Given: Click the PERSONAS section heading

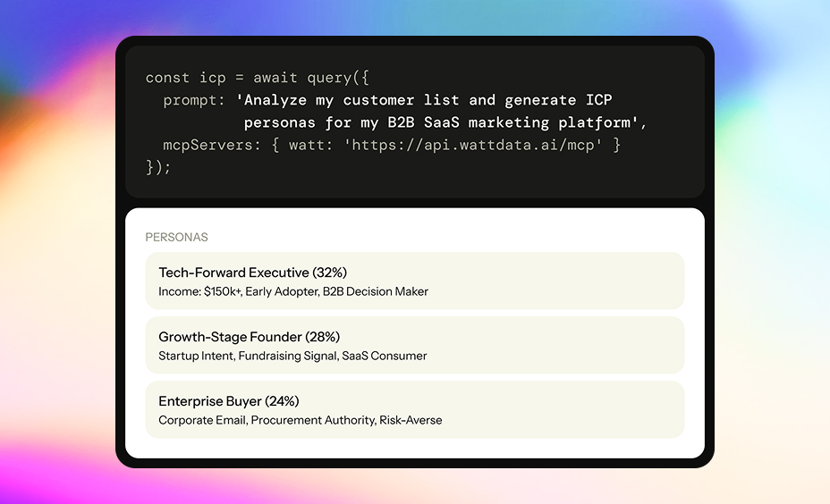Looking at the screenshot, I should pos(176,238).
